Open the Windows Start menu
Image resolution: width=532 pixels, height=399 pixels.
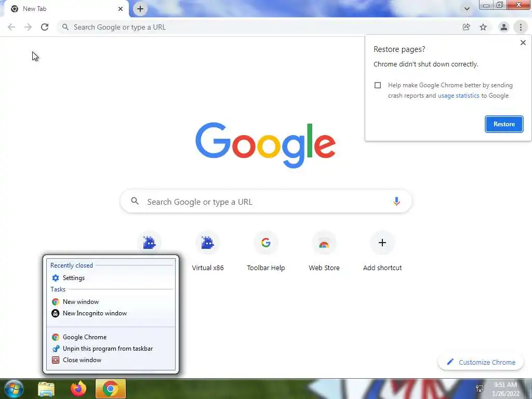(x=14, y=389)
